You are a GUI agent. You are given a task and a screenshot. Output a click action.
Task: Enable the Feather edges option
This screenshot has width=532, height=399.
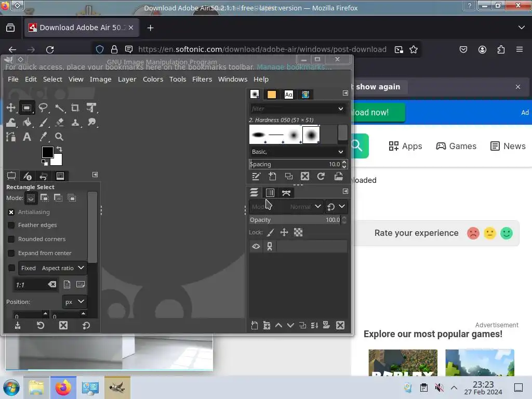pyautogui.click(x=11, y=225)
